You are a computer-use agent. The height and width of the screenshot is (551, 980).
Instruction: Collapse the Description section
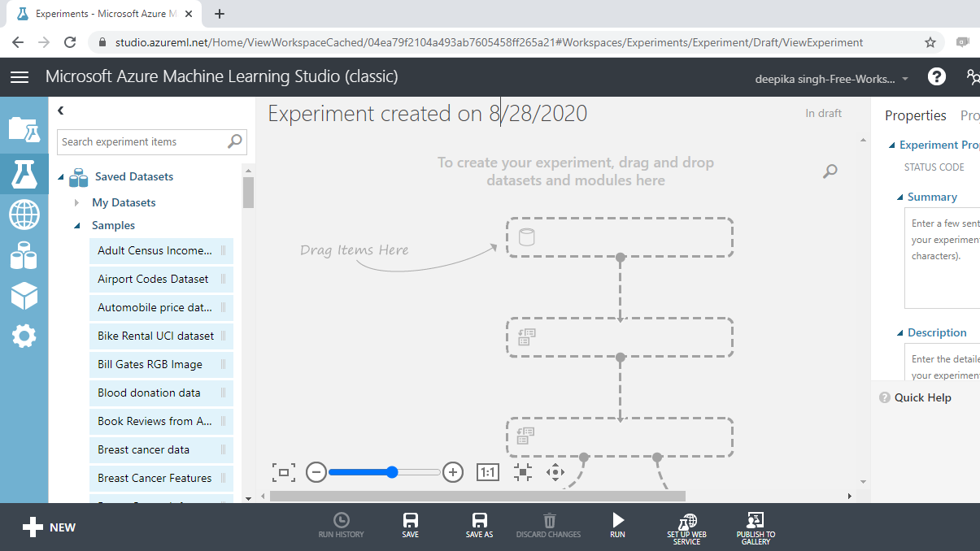coord(900,333)
